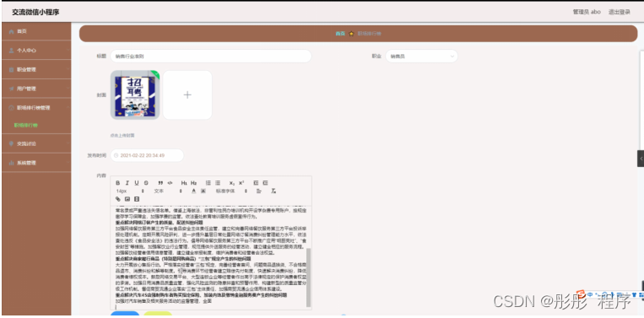Insert a video in the editor
This screenshot has width=644, height=318.
pos(137,199)
